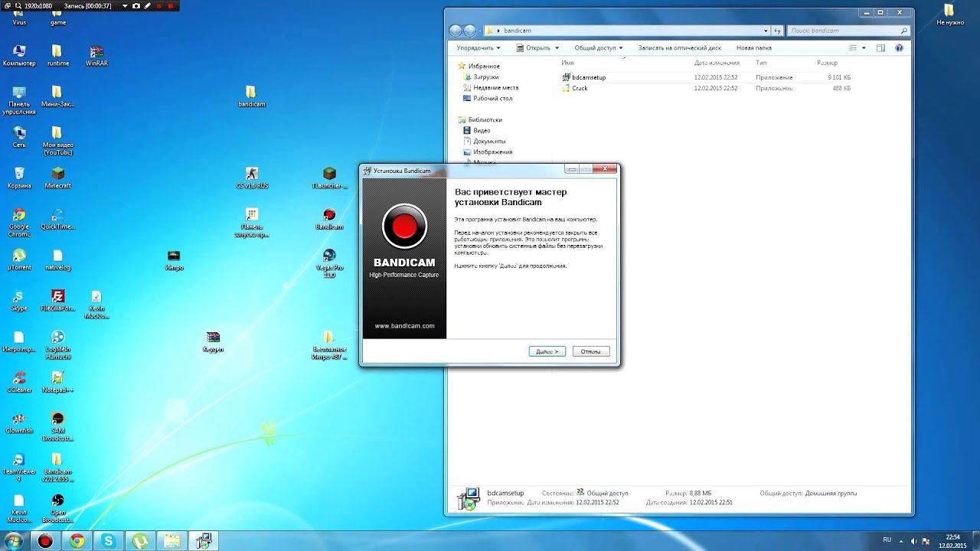This screenshot has height=551, width=980.
Task: Select the Skype desktop shortcut
Action: click(19, 301)
